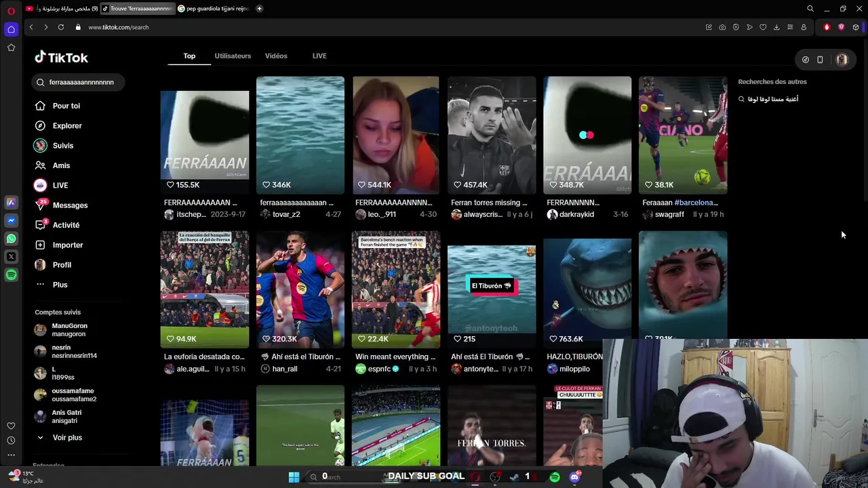
Task: Expand followed accounts with Voir plus
Action: (x=59, y=438)
